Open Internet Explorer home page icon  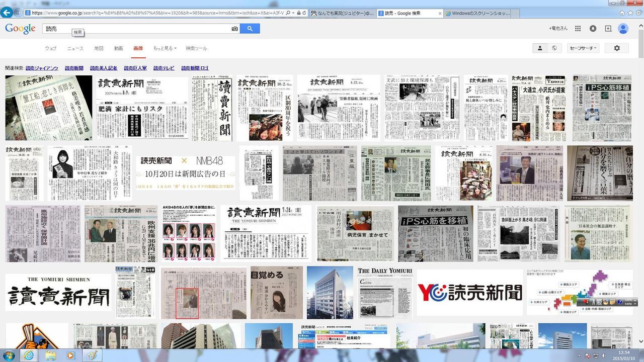[622, 13]
